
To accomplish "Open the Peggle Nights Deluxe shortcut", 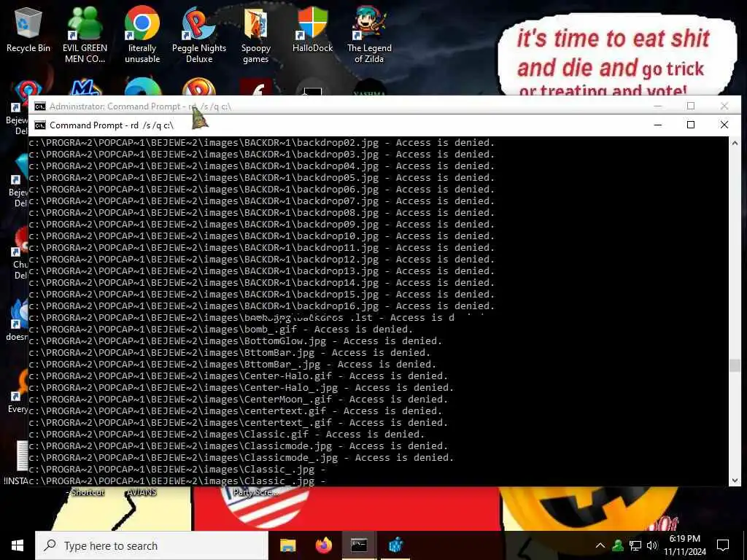I will point(198,35).
